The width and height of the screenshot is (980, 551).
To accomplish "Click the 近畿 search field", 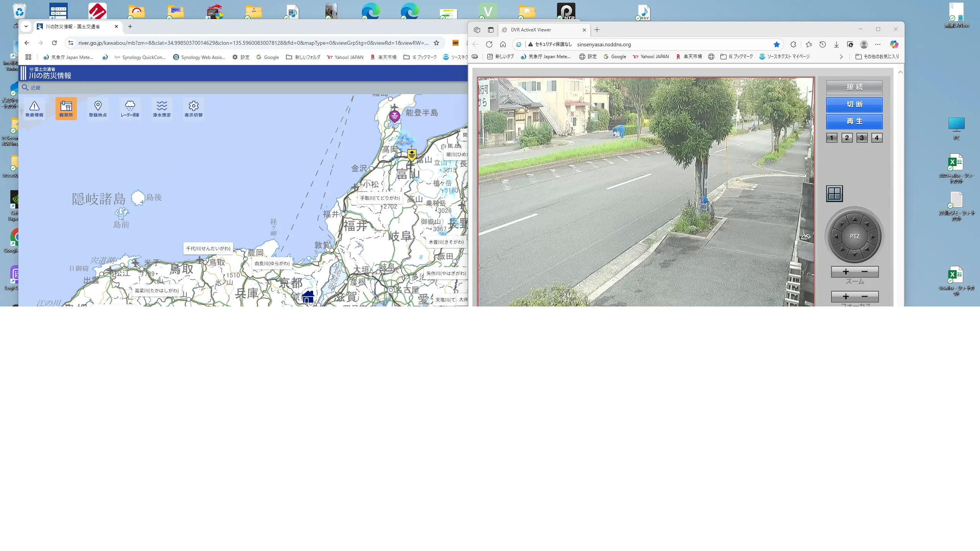I will 36,88.
